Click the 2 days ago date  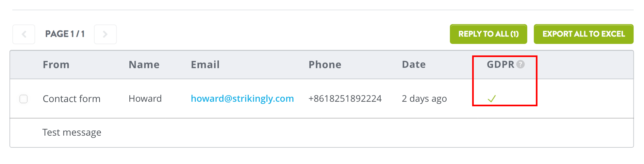click(x=424, y=99)
